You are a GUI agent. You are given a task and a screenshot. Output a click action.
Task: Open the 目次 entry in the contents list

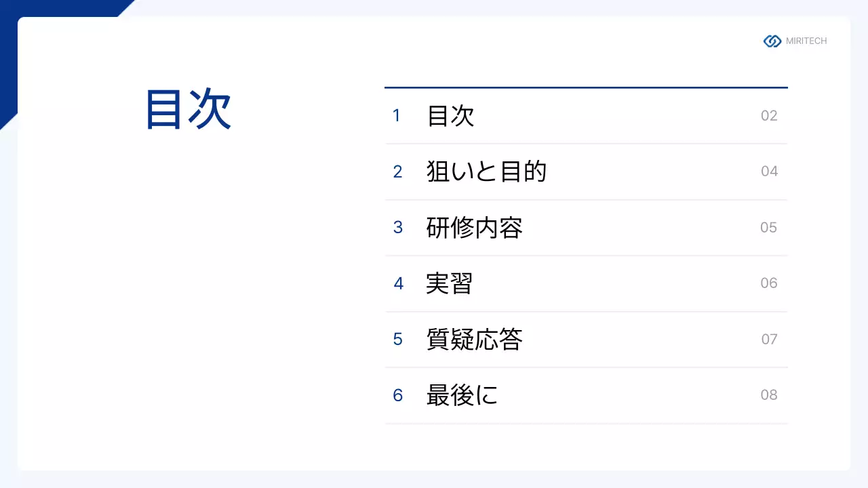click(x=450, y=116)
